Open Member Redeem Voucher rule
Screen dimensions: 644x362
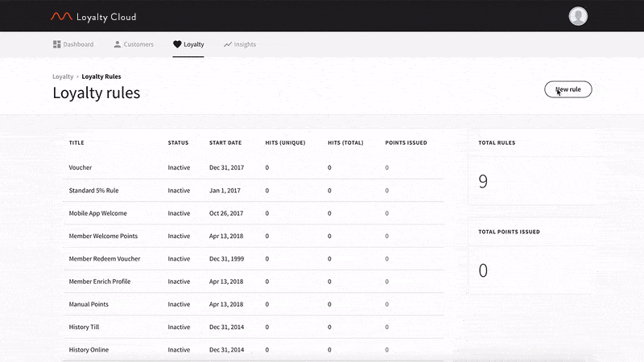click(253, 258)
